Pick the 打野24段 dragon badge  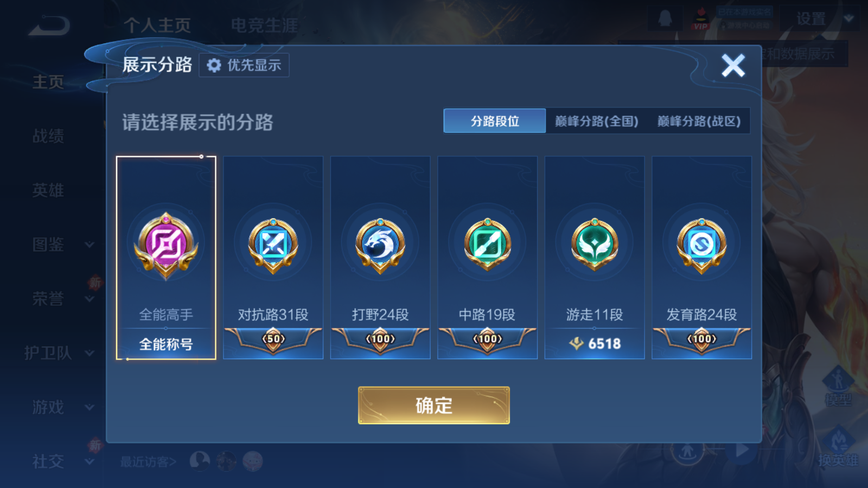pos(380,246)
